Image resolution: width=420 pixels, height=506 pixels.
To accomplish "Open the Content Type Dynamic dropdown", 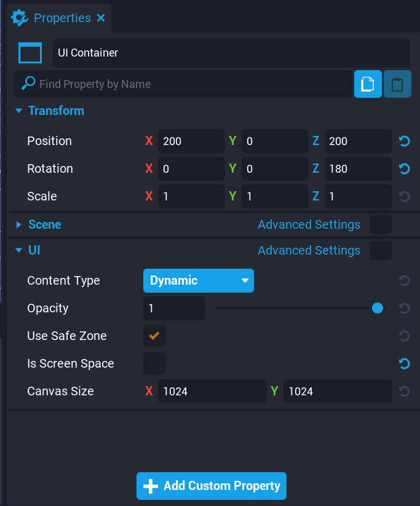I will (198, 281).
